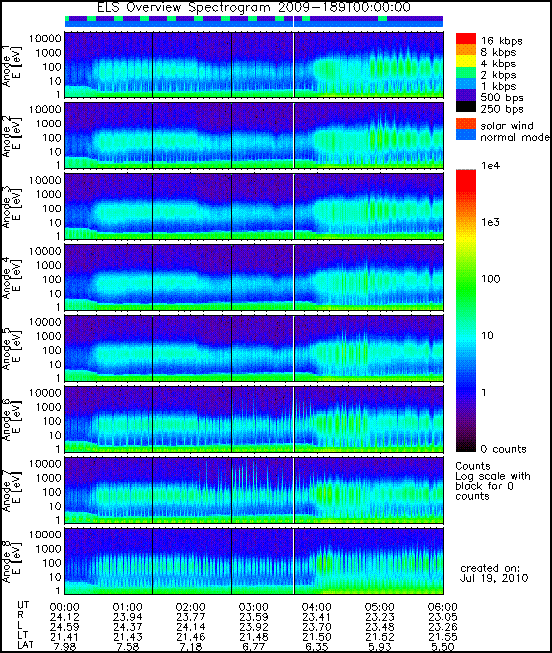Click the UT value '04:00'
552x653 pixels.
[x=317, y=607]
